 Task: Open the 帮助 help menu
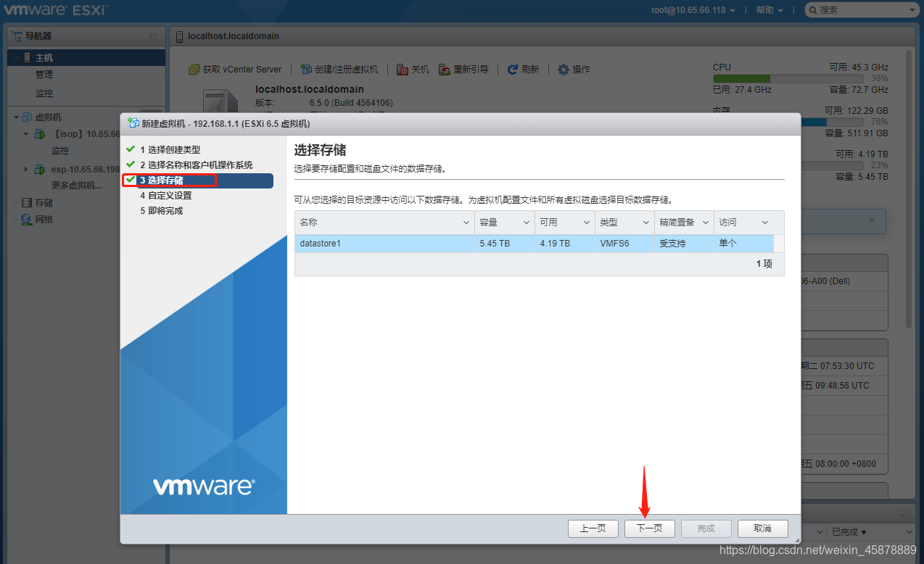[770, 10]
